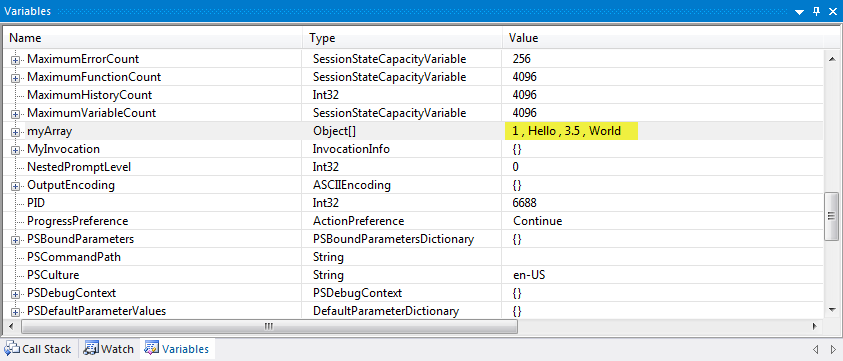
Task: Click the horizontal scrollbar left arrow
Action: click(12, 326)
